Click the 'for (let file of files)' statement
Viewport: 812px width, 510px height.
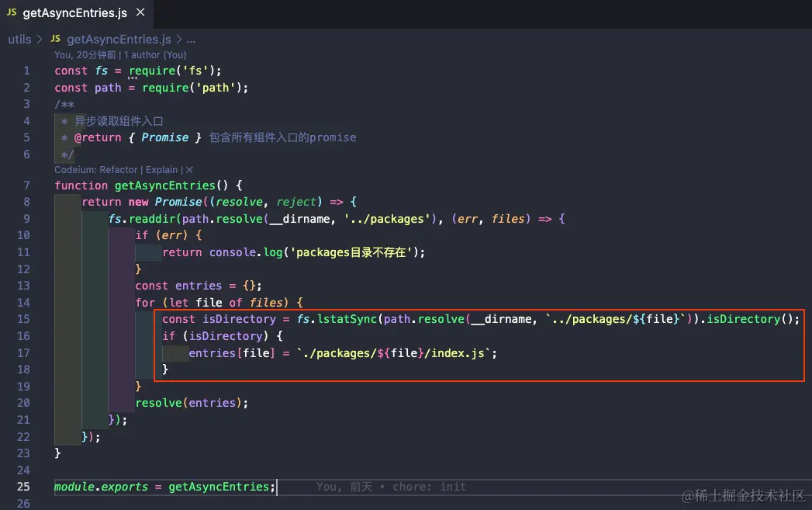212,303
